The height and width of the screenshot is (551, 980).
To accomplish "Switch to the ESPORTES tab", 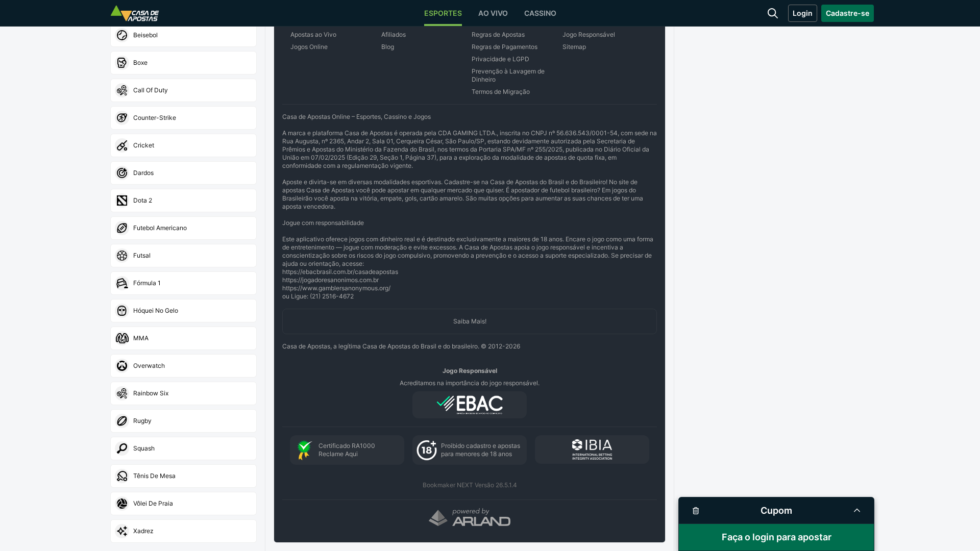I will pyautogui.click(x=443, y=13).
